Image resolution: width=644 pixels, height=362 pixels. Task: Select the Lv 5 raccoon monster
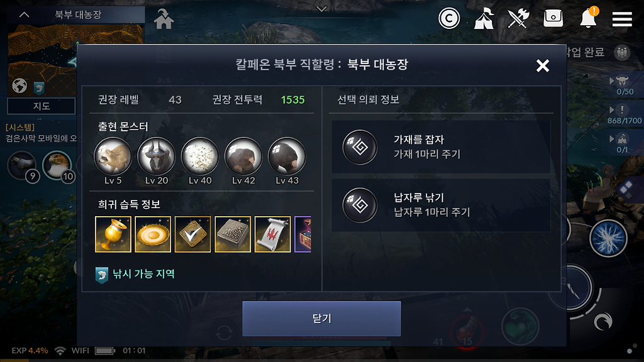point(113,156)
